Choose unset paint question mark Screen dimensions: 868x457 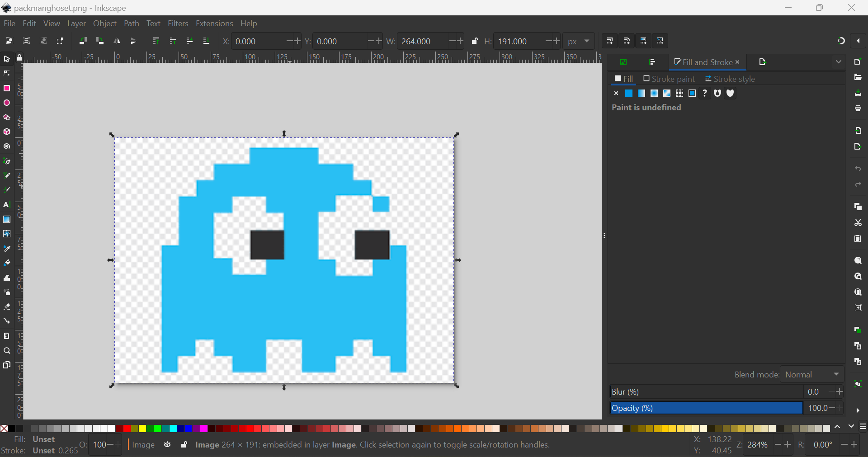pyautogui.click(x=705, y=93)
